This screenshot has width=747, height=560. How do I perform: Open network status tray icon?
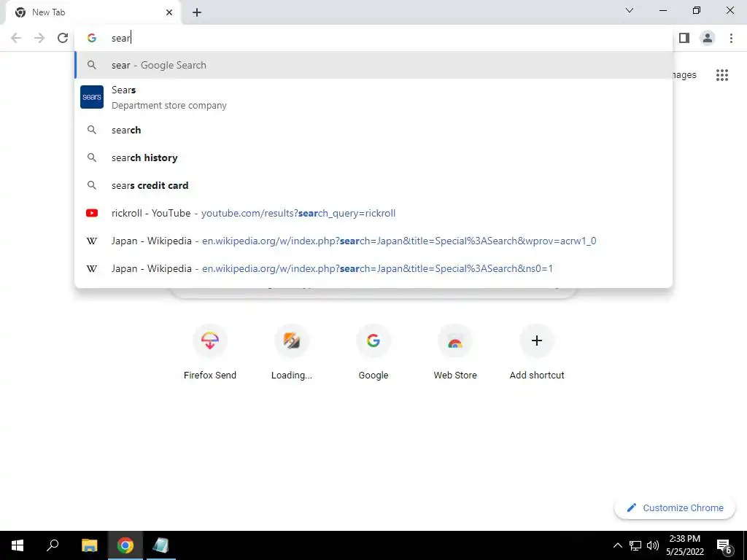[635, 545]
